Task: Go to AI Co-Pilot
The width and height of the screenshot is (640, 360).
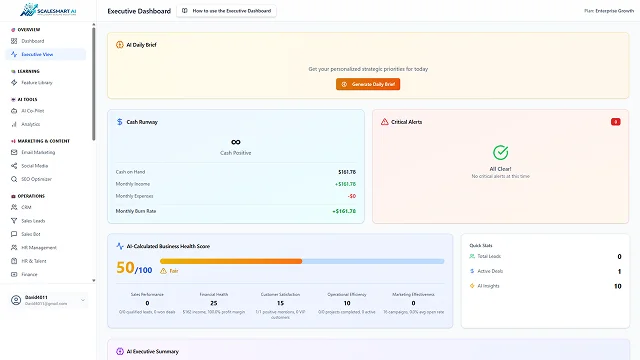Action: pos(46,111)
